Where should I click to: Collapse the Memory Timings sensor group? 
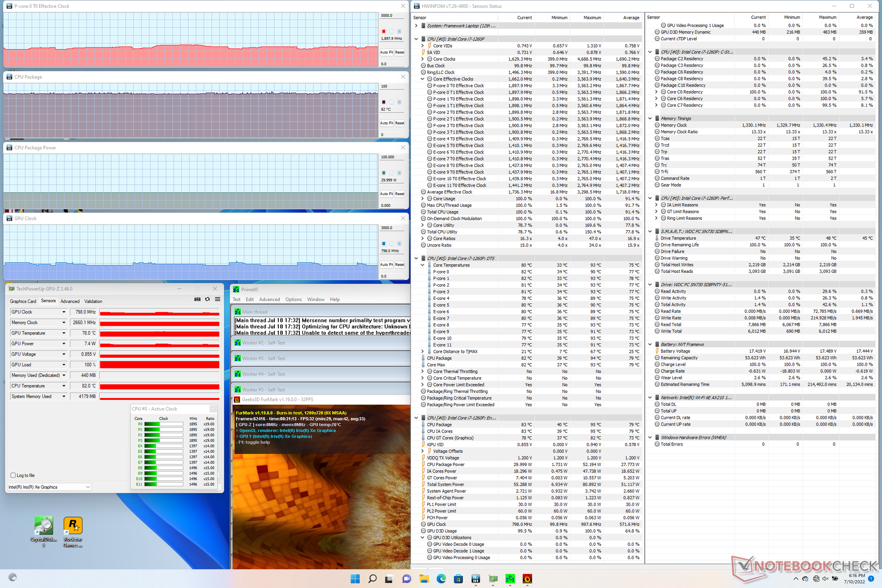[650, 118]
